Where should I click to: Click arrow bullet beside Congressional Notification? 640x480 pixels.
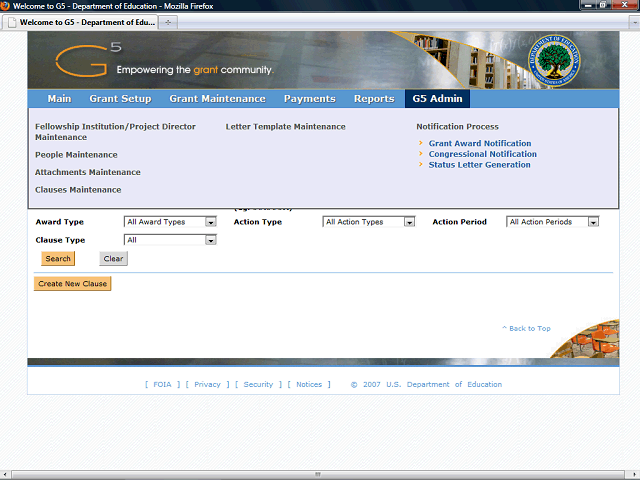420,153
